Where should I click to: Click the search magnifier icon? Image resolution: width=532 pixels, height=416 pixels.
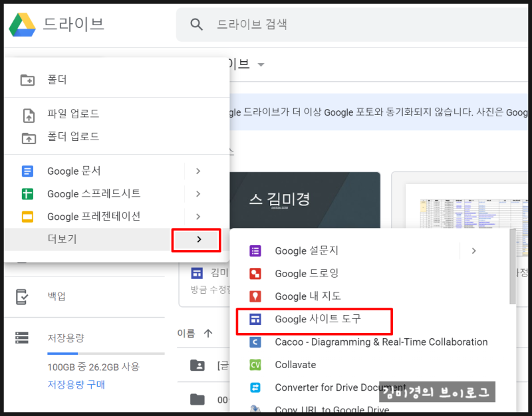(x=196, y=25)
